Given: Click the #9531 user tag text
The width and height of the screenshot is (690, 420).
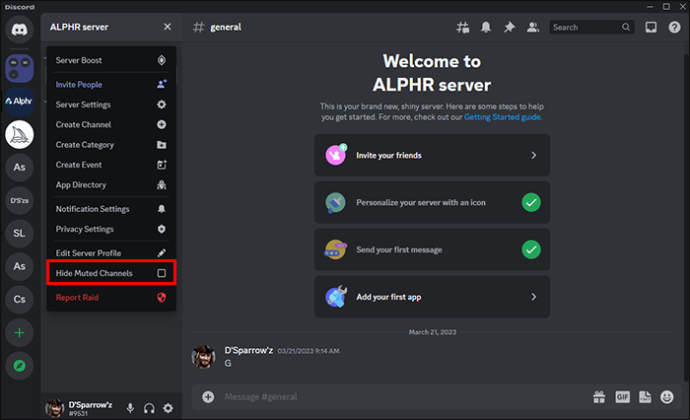Looking at the screenshot, I should click(x=78, y=414).
